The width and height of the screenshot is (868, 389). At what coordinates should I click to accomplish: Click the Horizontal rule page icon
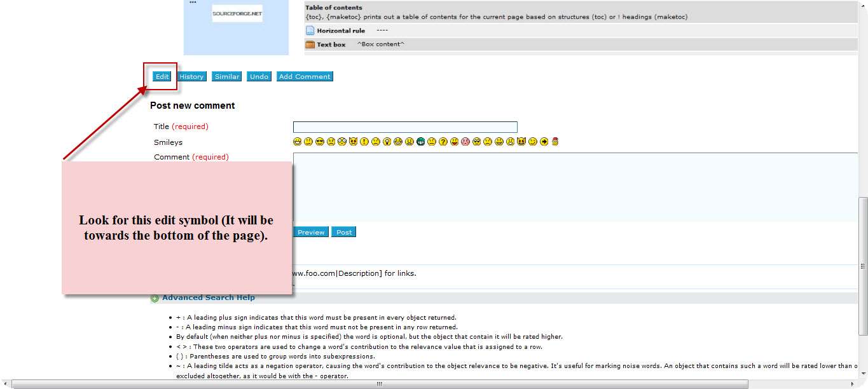[310, 31]
